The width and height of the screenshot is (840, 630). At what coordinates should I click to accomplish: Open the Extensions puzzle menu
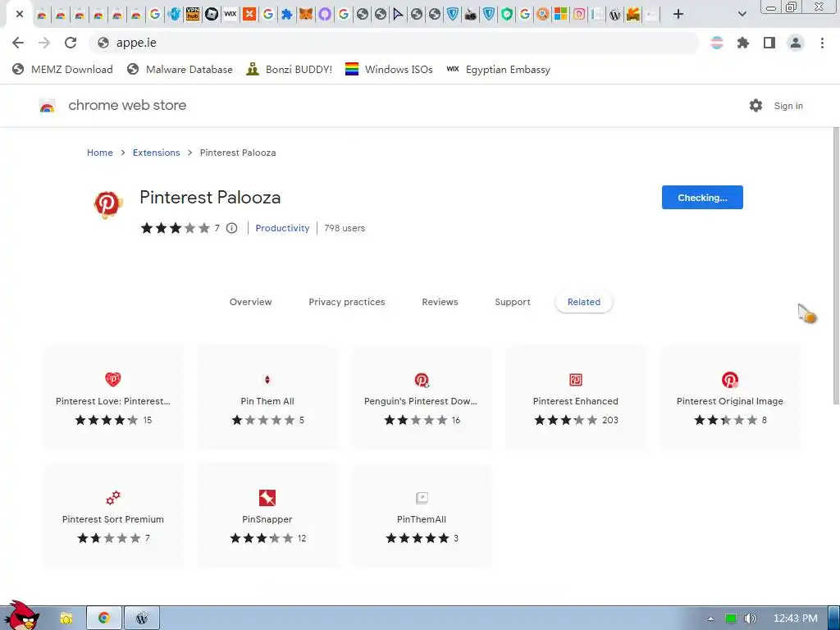point(743,43)
